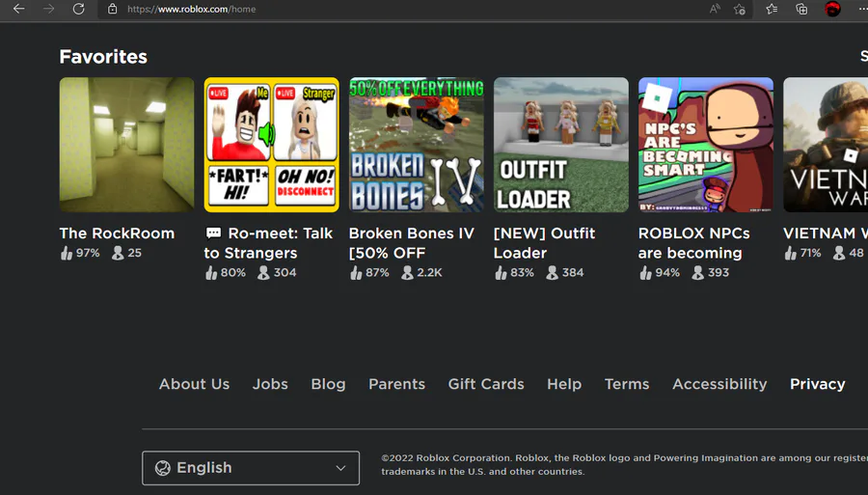Click the Broken Bones IV [50% OFF title
Screen dimensions: 868x495
click(411, 243)
